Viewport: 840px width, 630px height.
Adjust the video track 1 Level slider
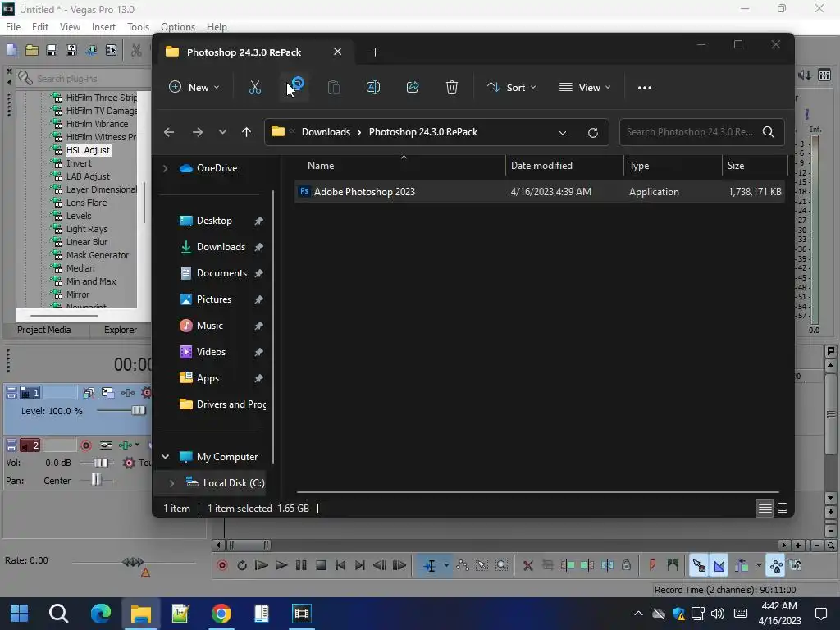(x=138, y=410)
